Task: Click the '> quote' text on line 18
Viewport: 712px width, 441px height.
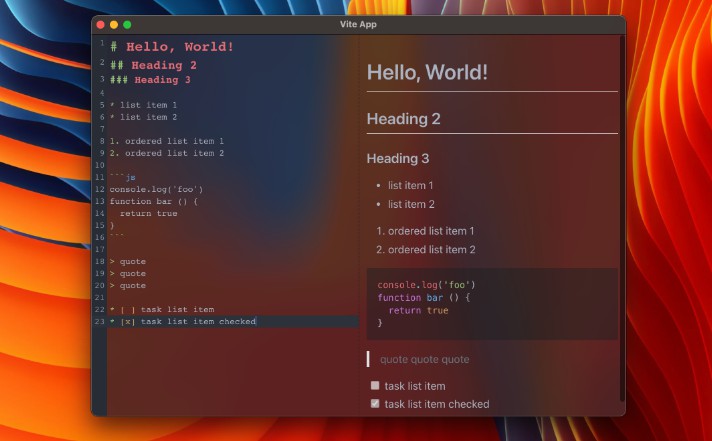Action: point(128,262)
